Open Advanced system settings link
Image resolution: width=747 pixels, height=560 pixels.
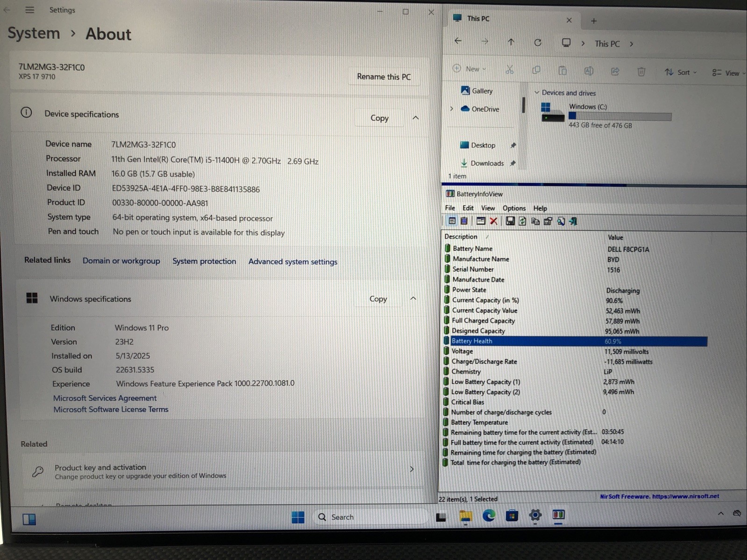click(293, 262)
